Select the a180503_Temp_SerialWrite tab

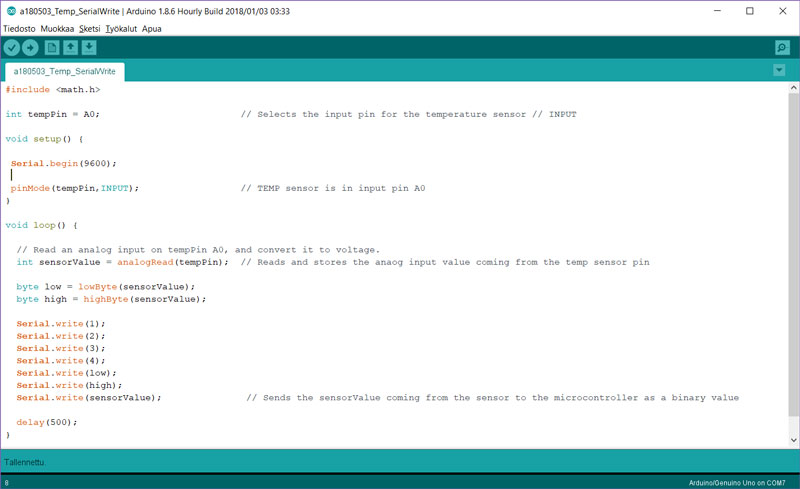[x=65, y=71]
